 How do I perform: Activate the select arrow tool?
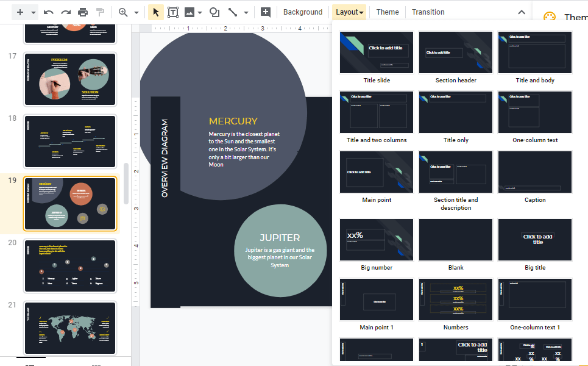[x=154, y=12]
